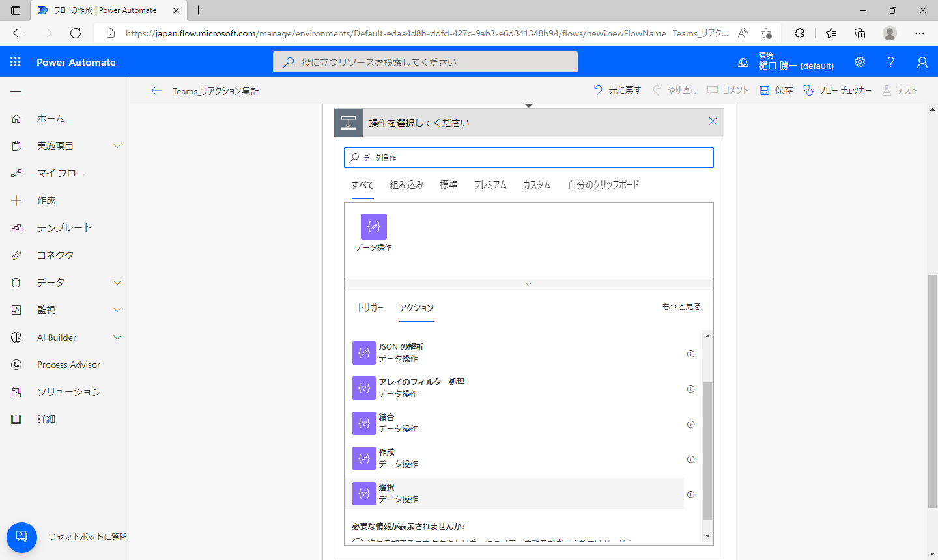Image resolution: width=938 pixels, height=560 pixels.
Task: Switch to カスタム tab
Action: coord(537,185)
